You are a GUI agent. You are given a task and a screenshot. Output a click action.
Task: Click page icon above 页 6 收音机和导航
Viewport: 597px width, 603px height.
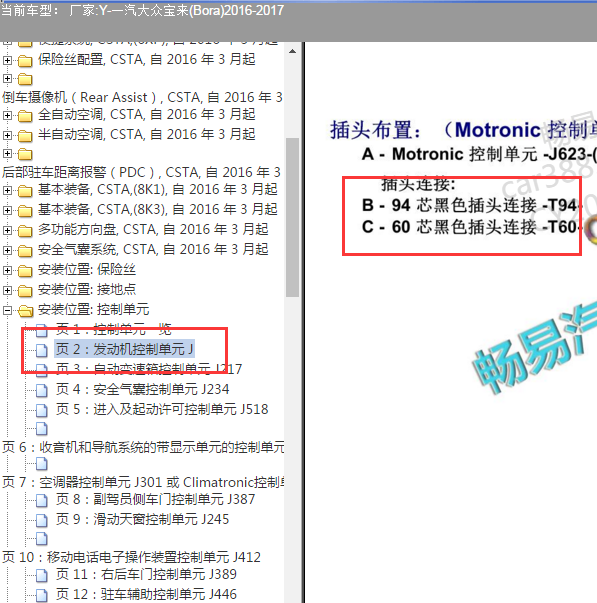click(42, 428)
